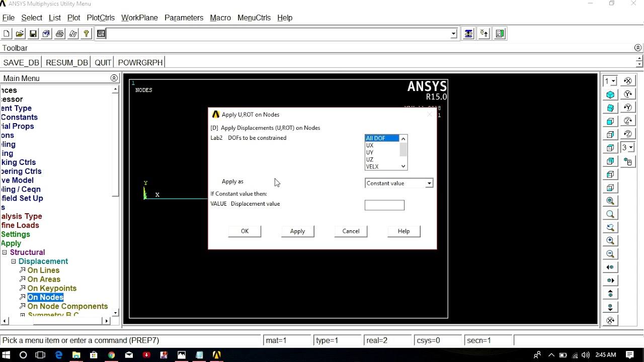Click the Reset Picking icon

[x=484, y=34]
